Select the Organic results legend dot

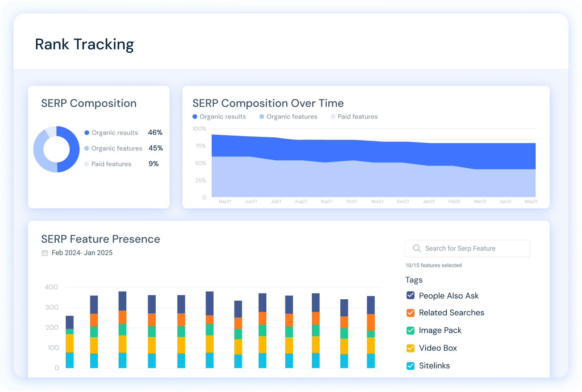click(x=195, y=116)
